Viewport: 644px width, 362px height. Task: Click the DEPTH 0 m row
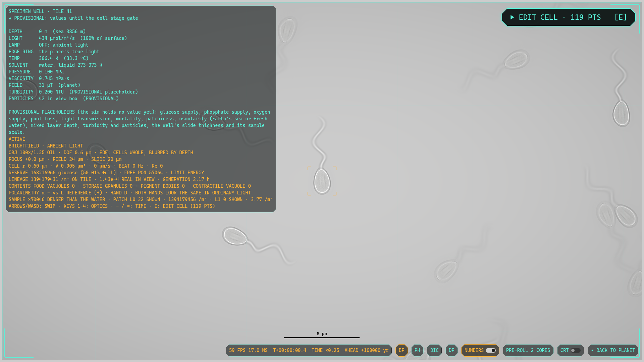(x=47, y=32)
